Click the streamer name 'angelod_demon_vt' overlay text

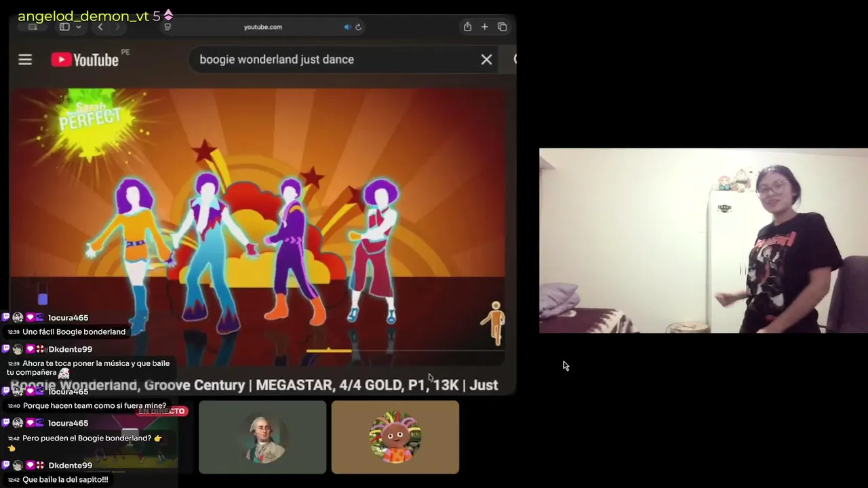83,16
